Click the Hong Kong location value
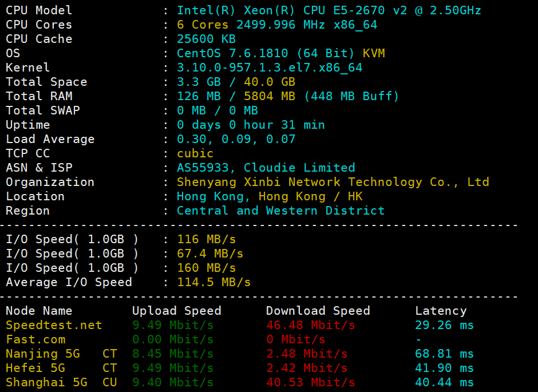Image resolution: width=538 pixels, height=392 pixels. coord(269,196)
